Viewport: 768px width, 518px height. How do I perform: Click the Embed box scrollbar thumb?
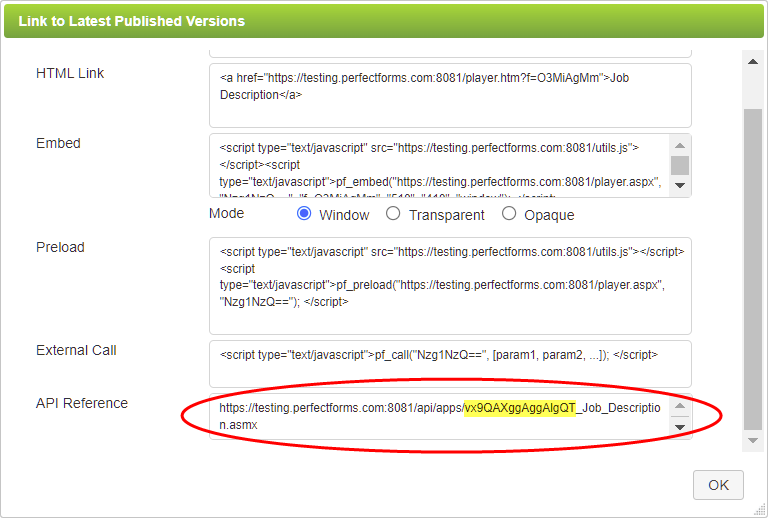[679, 165]
